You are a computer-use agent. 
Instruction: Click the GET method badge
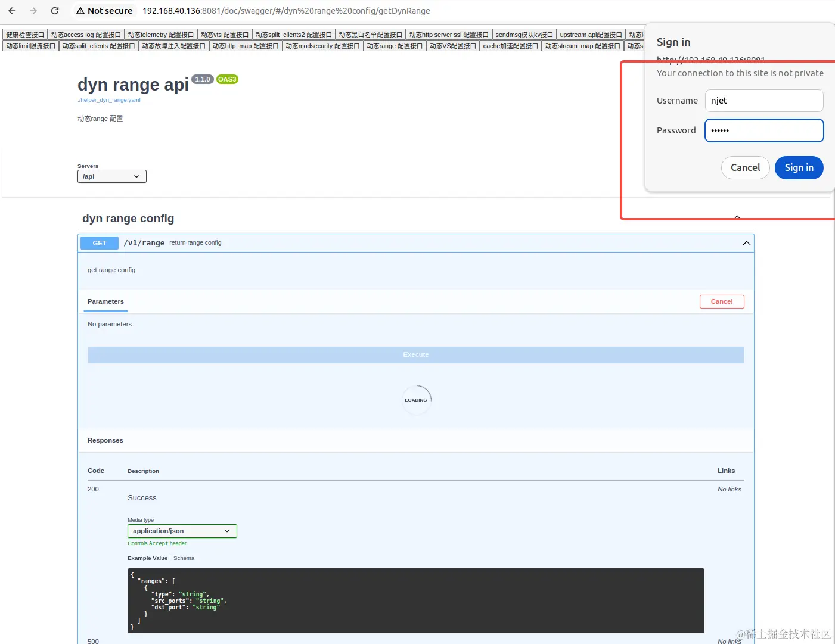pyautogui.click(x=100, y=243)
